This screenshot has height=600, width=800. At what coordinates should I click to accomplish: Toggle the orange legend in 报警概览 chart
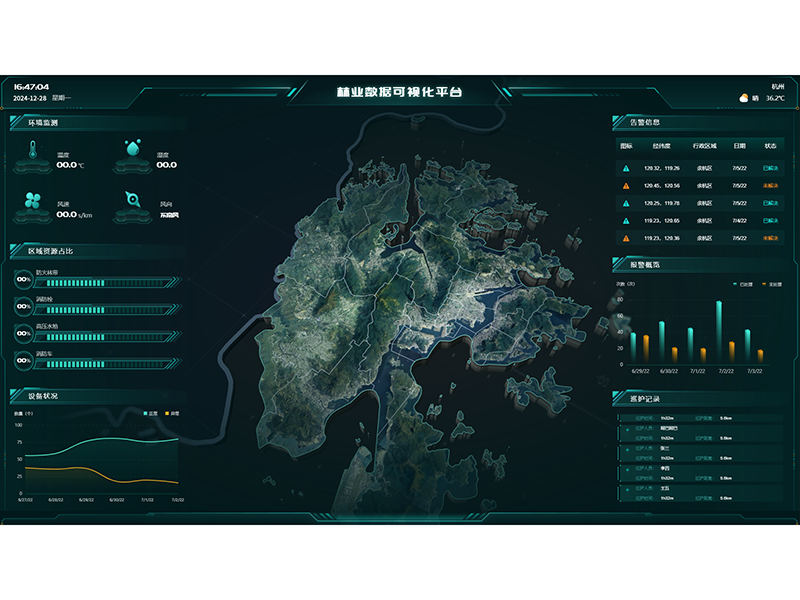pyautogui.click(x=772, y=284)
